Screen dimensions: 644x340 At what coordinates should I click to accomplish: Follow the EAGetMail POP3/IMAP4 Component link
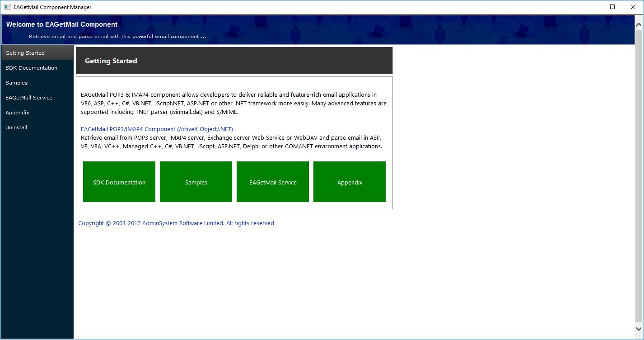pyautogui.click(x=157, y=129)
